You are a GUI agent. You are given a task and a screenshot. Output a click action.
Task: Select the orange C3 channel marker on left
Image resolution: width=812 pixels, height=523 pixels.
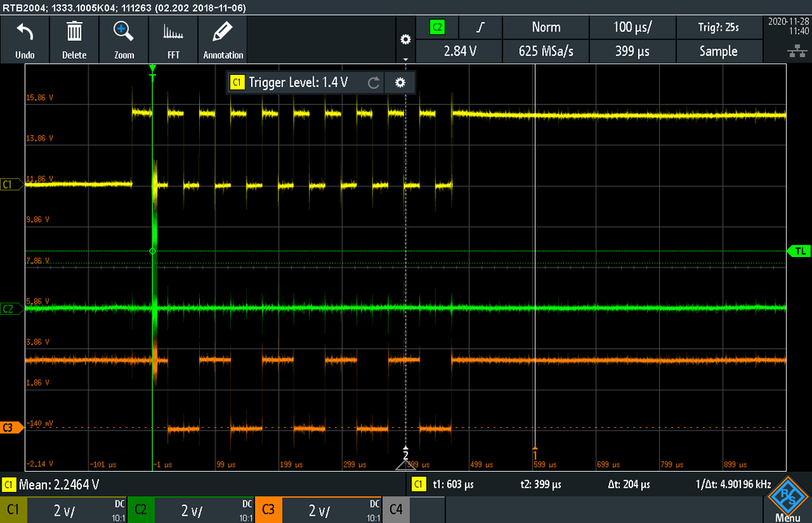11,428
